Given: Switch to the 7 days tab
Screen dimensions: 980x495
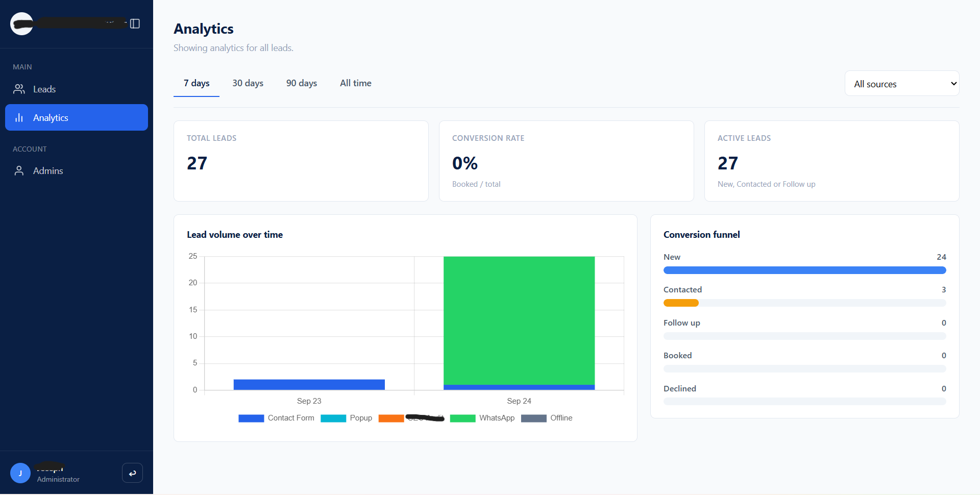Looking at the screenshot, I should 197,83.
